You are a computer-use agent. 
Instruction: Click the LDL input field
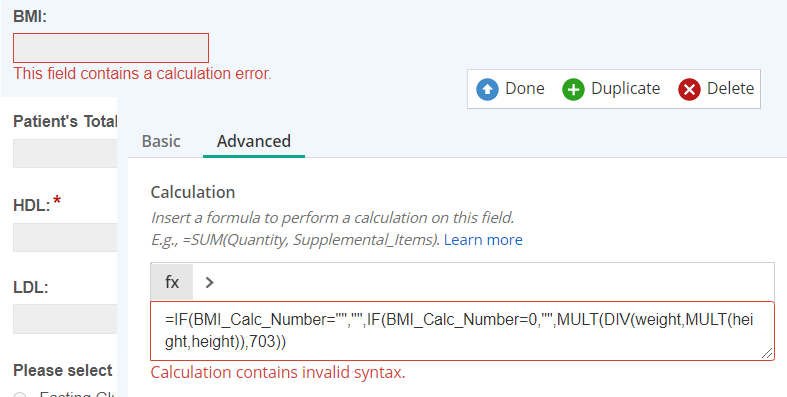pyautogui.click(x=65, y=319)
